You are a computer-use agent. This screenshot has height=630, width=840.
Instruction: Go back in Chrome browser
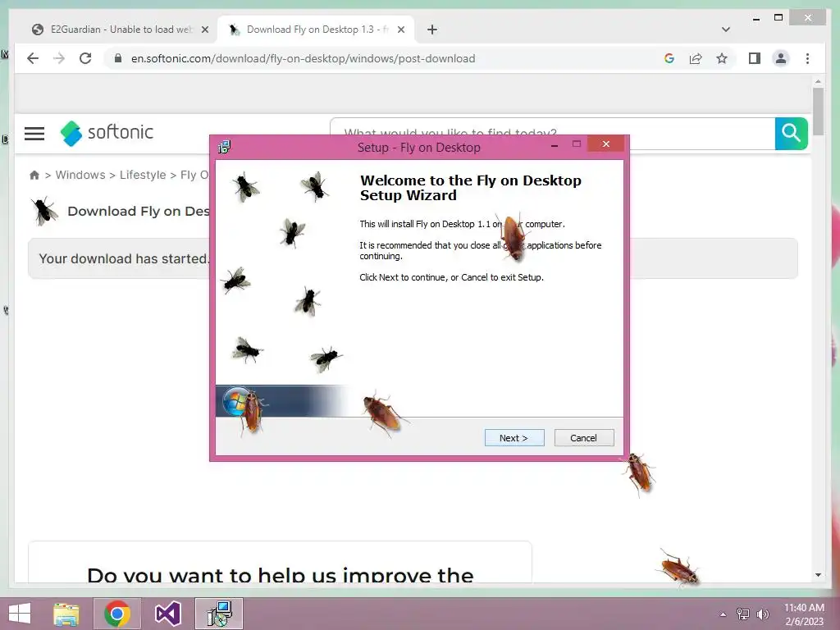[x=33, y=58]
